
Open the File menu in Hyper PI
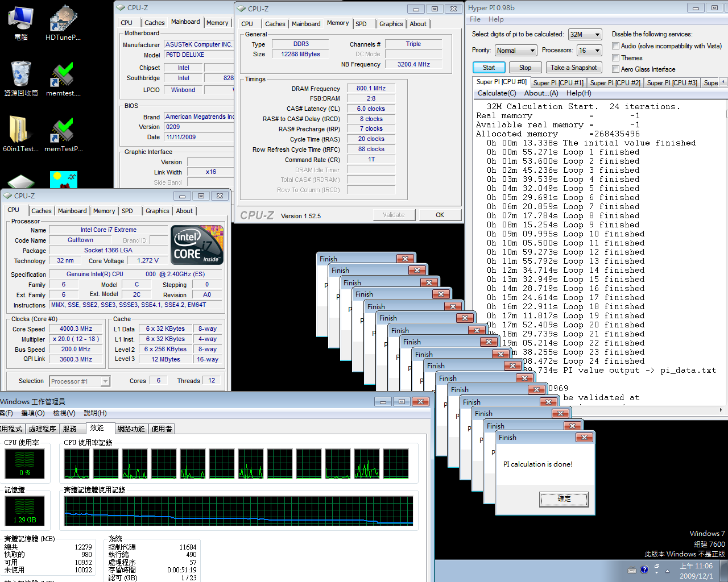click(x=475, y=19)
